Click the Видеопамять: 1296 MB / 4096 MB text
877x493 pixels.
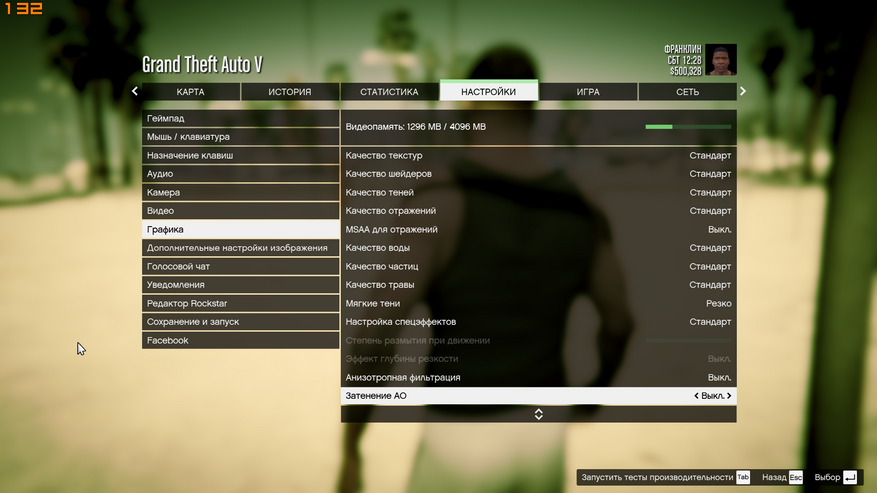(x=416, y=126)
